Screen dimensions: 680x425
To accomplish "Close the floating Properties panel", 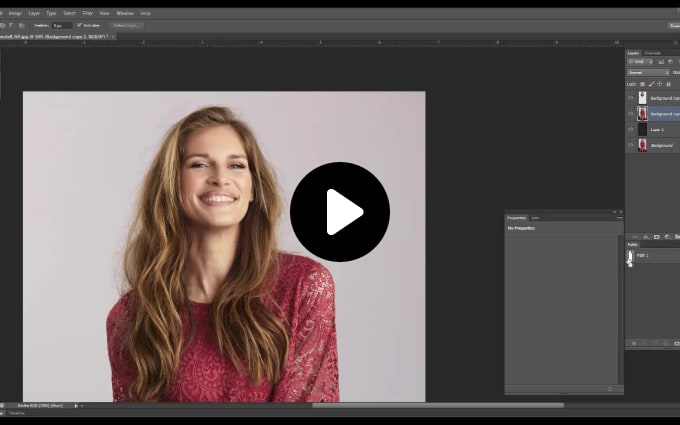I will click(621, 212).
